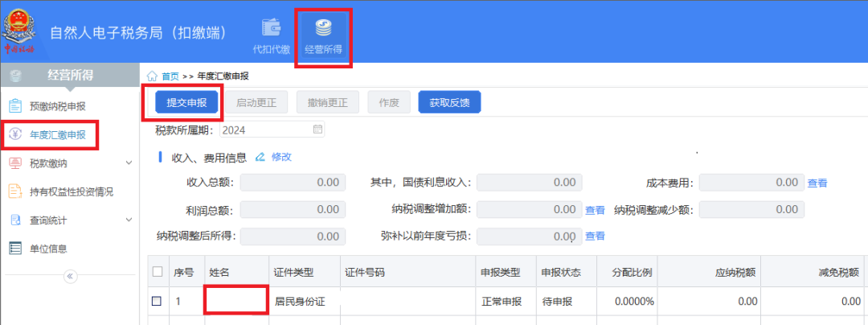
Task: Click the 提交申报 button
Action: coord(186,102)
